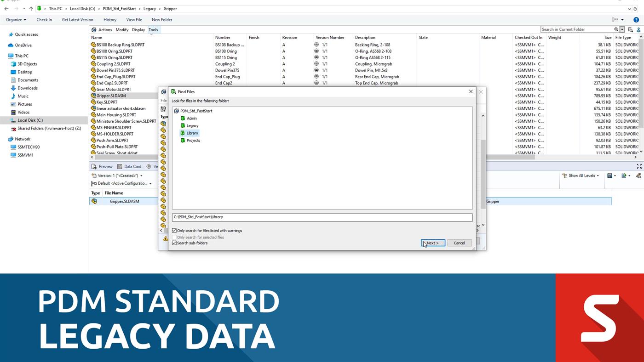Open the search type dropdown arrow
This screenshot has width=644, height=362.
point(622,29)
